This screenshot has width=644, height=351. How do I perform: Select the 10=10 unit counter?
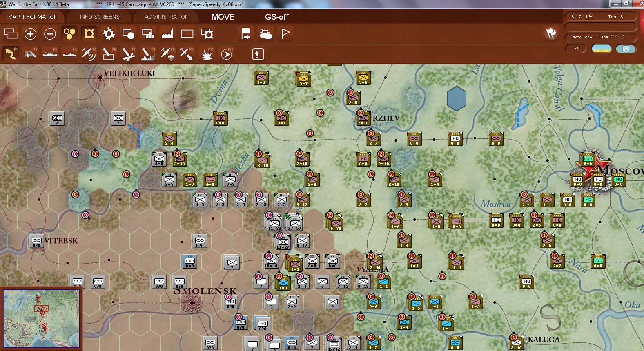[271, 261]
